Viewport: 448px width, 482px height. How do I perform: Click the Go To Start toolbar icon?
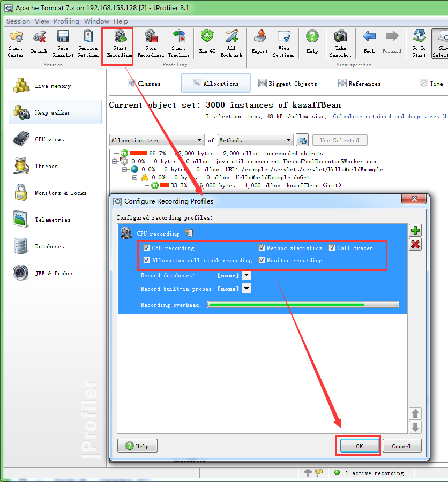(x=419, y=44)
